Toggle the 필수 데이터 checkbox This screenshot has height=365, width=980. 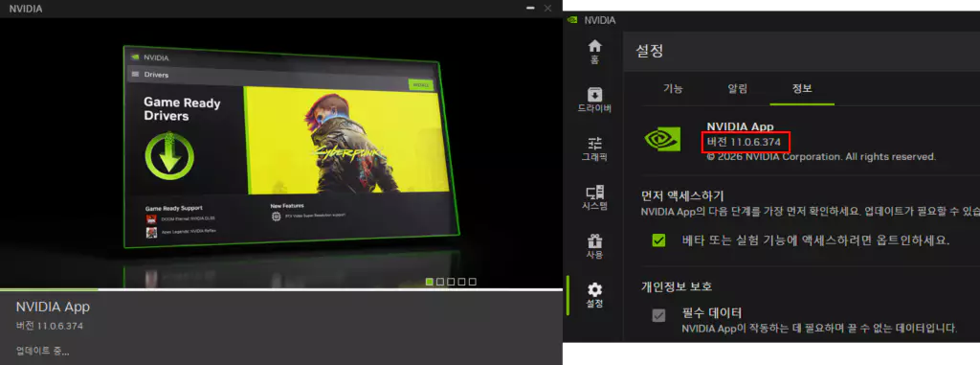click(658, 315)
